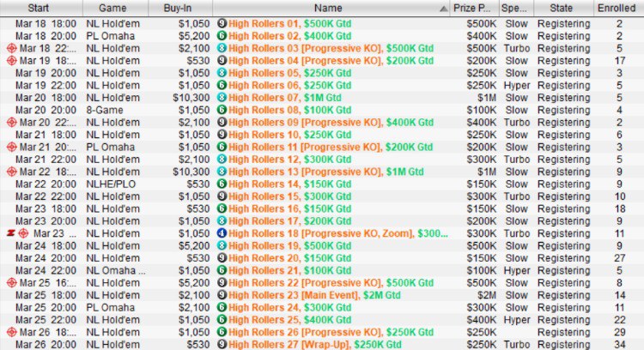
Task: Click the 9-max badge for High Rollers 01
Action: [x=221, y=24]
